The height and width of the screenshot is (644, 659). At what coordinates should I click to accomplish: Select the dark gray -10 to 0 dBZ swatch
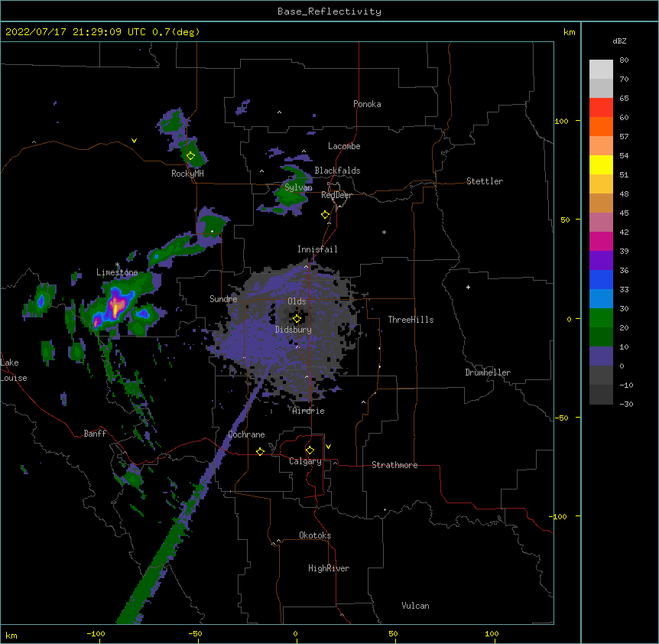click(x=601, y=376)
